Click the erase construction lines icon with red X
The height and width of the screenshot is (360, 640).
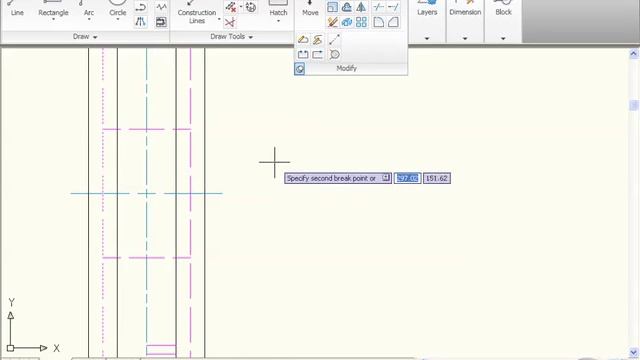point(231,7)
